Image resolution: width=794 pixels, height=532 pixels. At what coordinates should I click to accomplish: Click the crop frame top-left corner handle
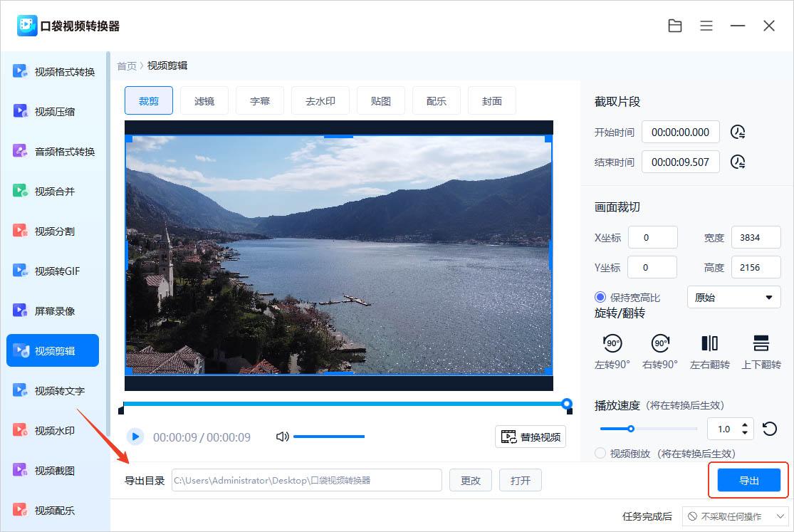point(129,138)
